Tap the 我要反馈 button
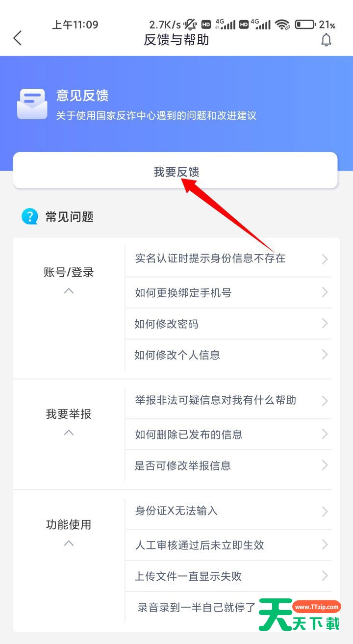 pyautogui.click(x=176, y=171)
